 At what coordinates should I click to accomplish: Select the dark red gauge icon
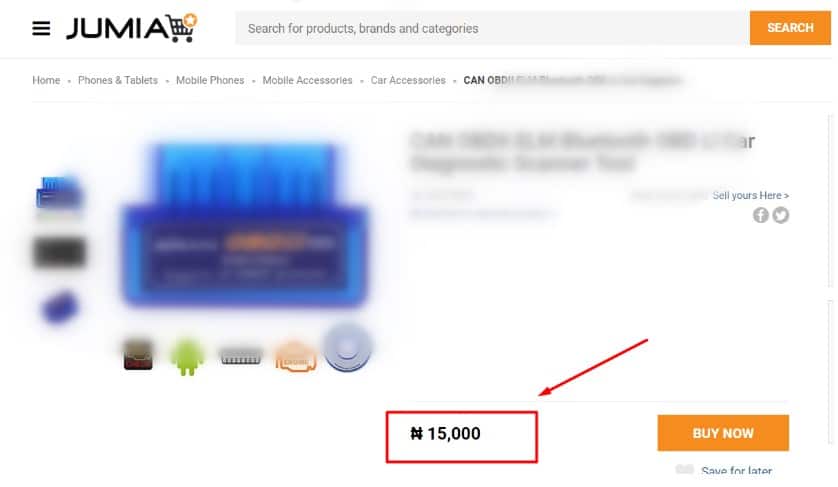coord(138,355)
